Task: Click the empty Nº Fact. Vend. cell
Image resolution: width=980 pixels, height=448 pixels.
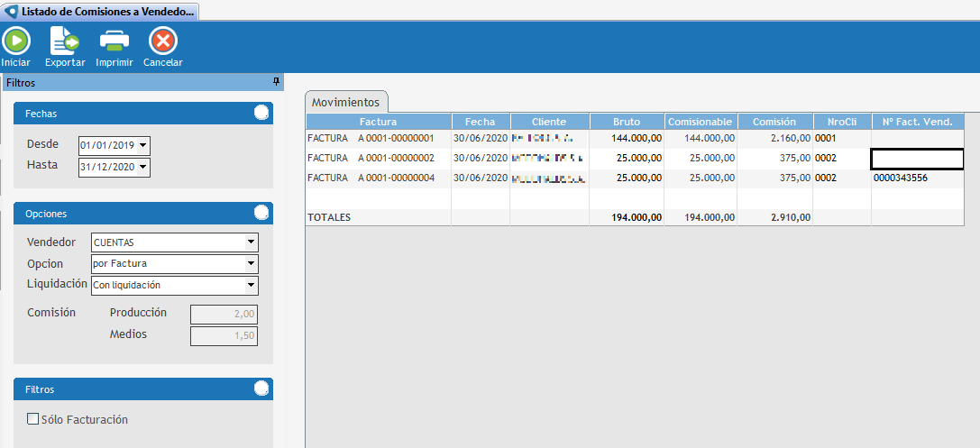Action: point(916,159)
